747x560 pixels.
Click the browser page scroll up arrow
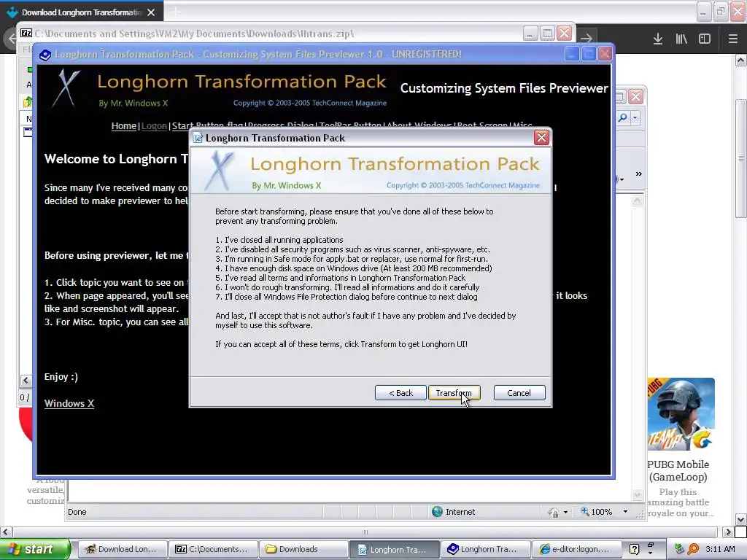[x=741, y=61]
